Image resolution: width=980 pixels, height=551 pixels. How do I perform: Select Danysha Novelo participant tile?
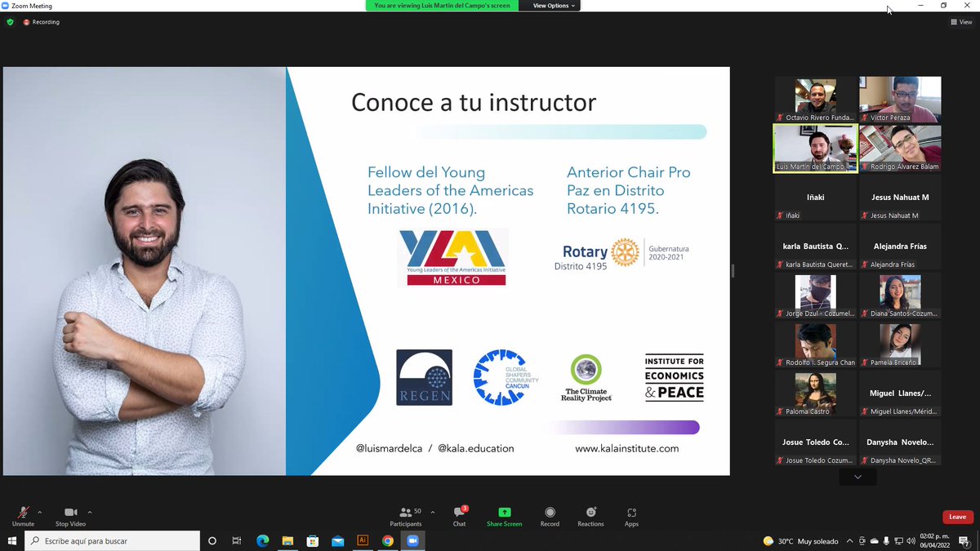[x=900, y=442]
